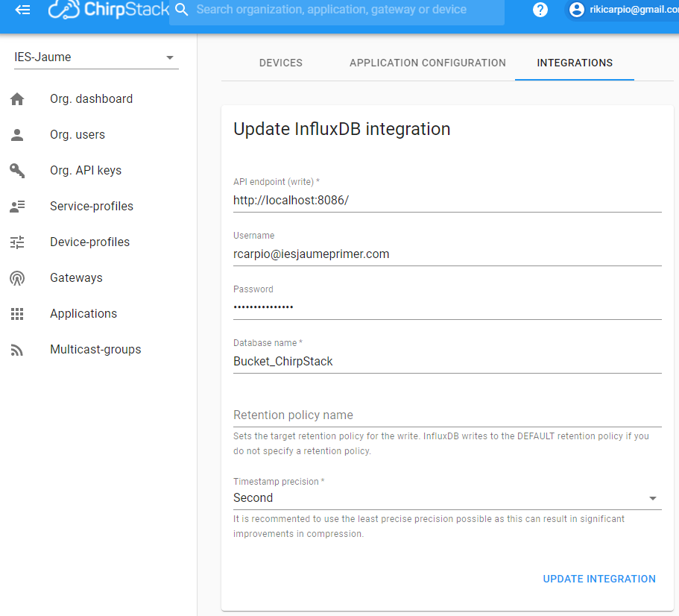Open the IES-Jaume organization dropdown
The width and height of the screenshot is (679, 616).
click(x=96, y=57)
